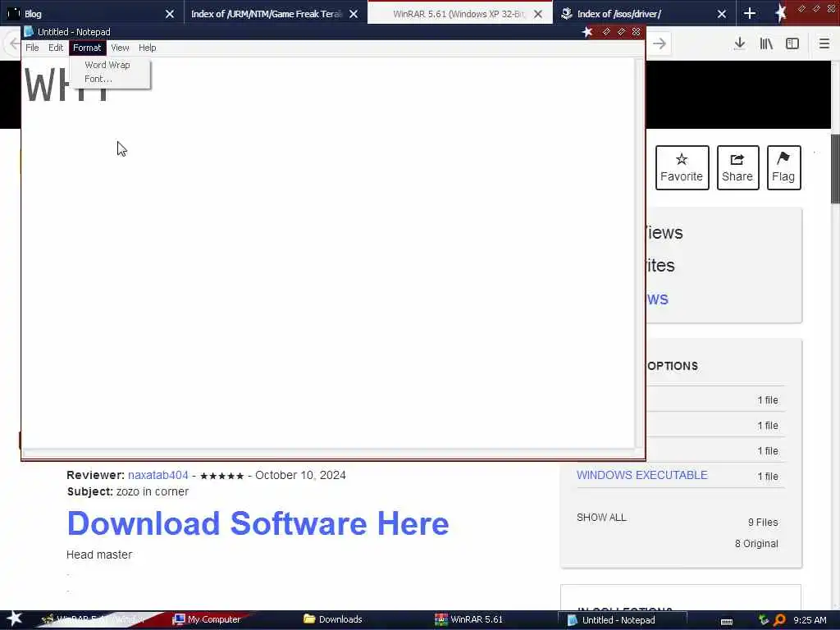Click the network tray icon
Image resolution: width=840 pixels, height=630 pixels.
pos(764,620)
